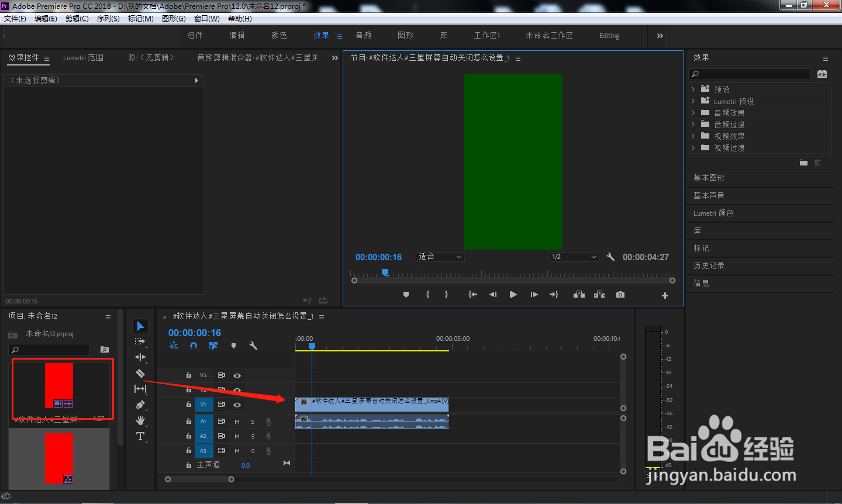
Task: Toggle the lock on track V3
Action: (189, 375)
